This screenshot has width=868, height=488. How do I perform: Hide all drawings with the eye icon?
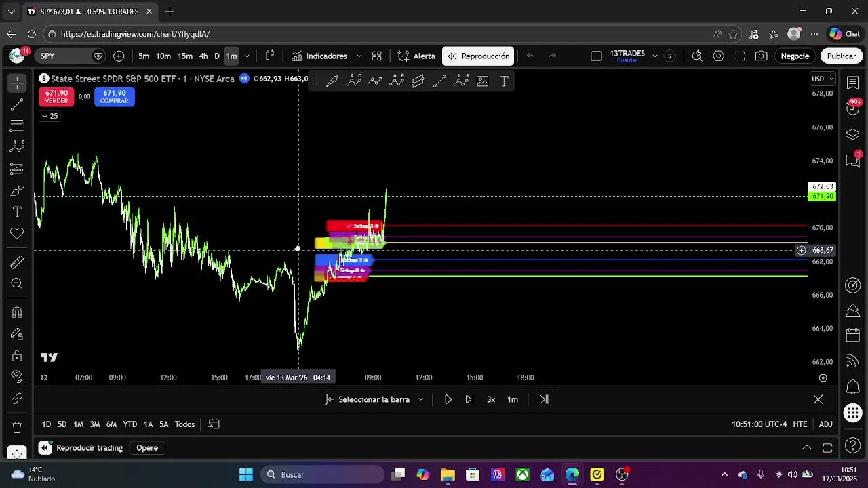point(17,377)
